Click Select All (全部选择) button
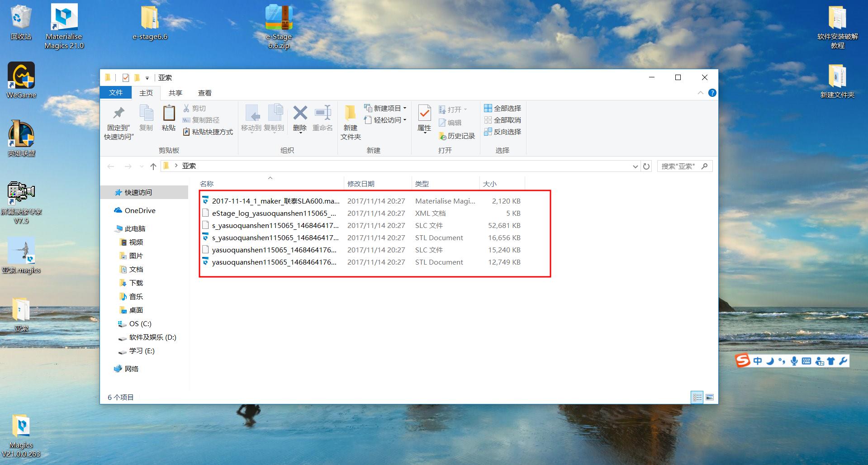 pyautogui.click(x=503, y=108)
